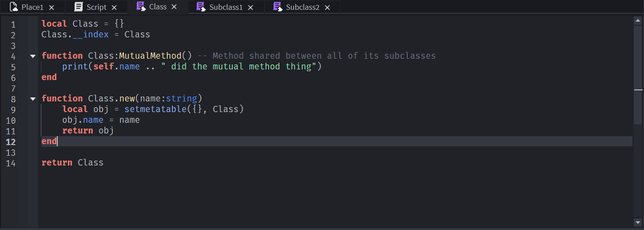Click the 'print' call on line 5

pyautogui.click(x=75, y=66)
